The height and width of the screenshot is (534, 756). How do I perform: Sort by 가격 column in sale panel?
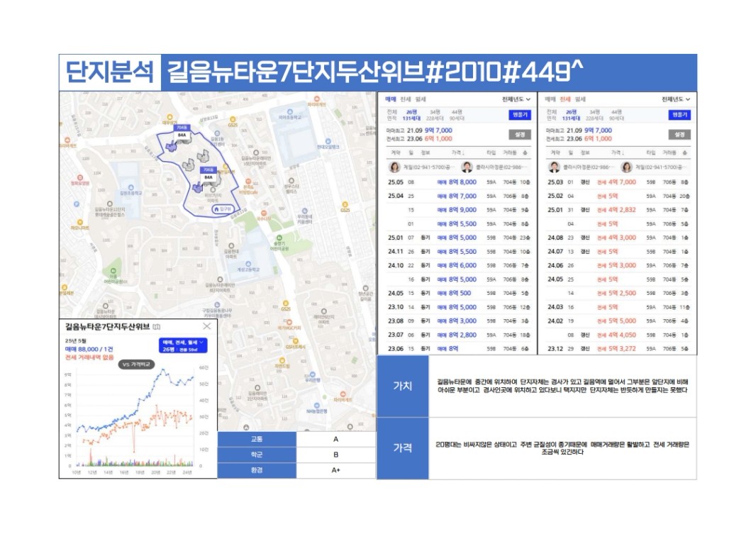pyautogui.click(x=457, y=152)
